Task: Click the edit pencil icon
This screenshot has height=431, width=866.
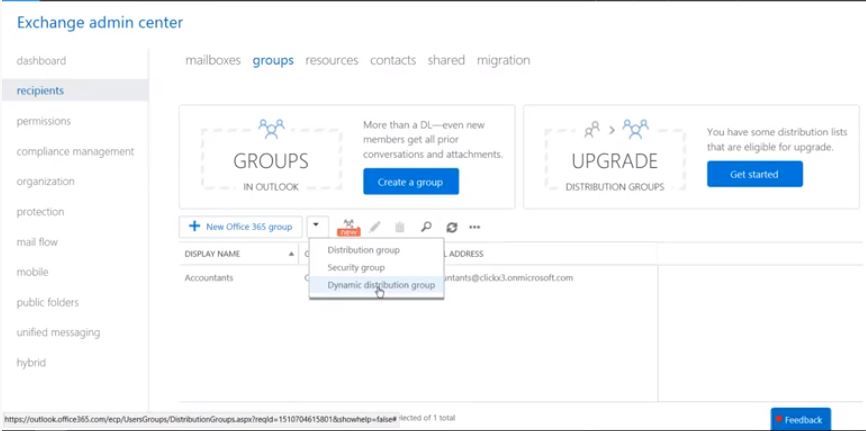Action: point(375,227)
